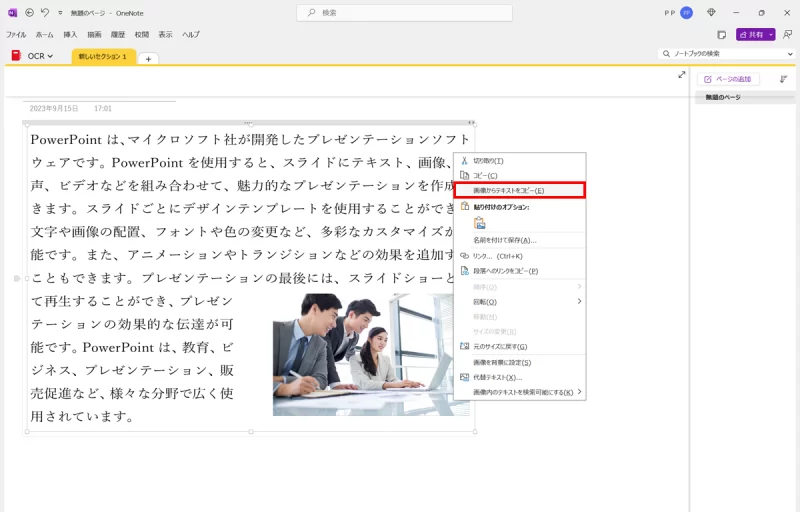
Task: Open the ファイル menu
Action: [x=16, y=35]
